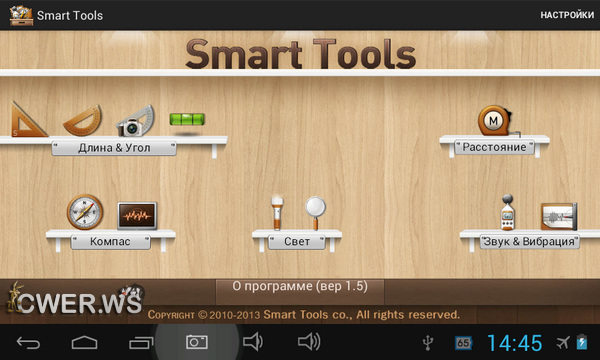Screen dimensions: 600x360
Task: Tap the airplane mode status icon
Action: [563, 342]
